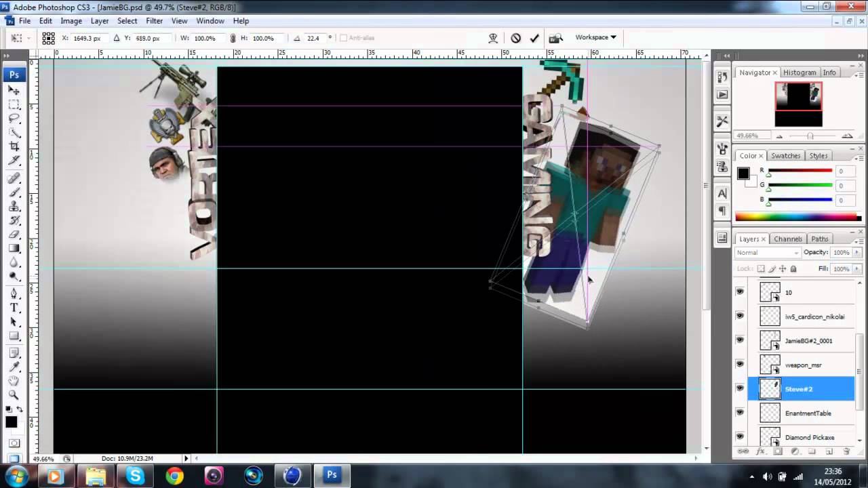Open the blend mode Normal dropdown
The width and height of the screenshot is (868, 488).
pos(768,252)
